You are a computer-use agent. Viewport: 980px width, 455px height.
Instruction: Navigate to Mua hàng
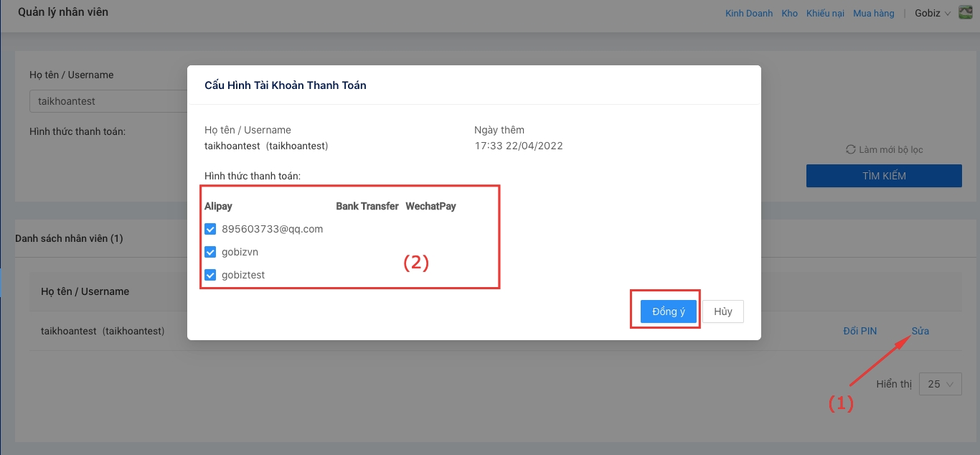(873, 13)
